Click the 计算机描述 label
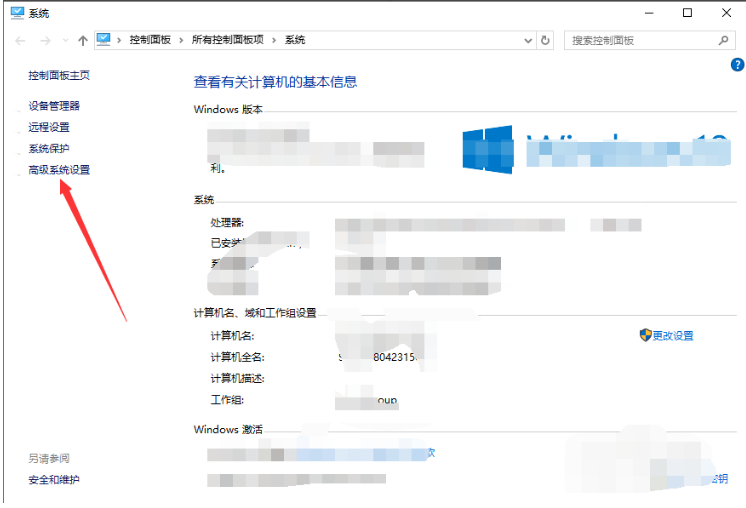The width and height of the screenshot is (746, 508). [x=237, y=379]
